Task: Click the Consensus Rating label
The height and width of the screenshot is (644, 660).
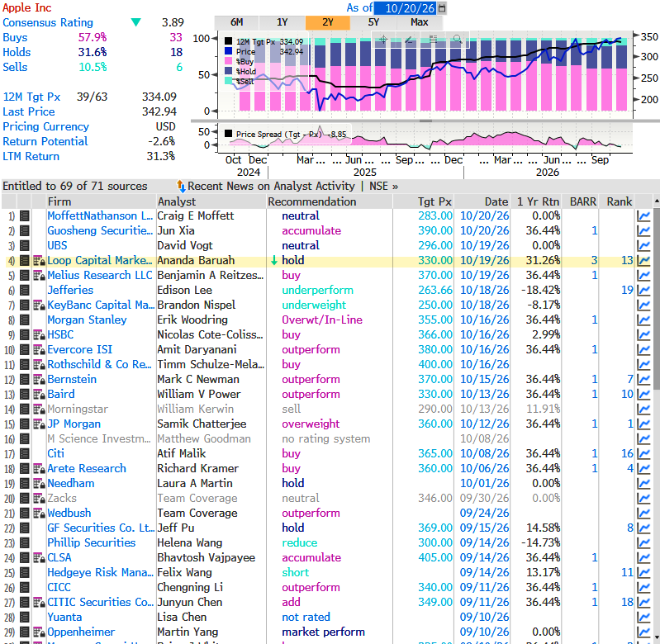Action: coord(48,22)
